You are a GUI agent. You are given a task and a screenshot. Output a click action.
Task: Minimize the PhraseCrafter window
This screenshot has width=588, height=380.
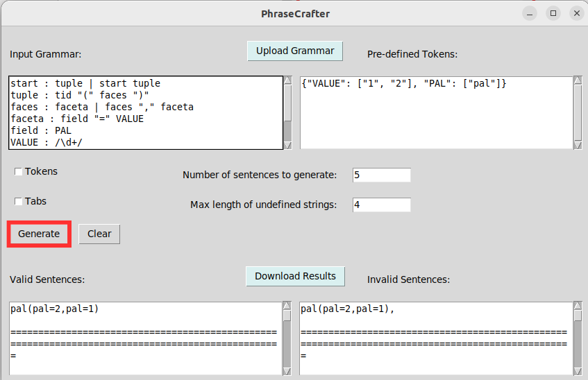(x=530, y=13)
